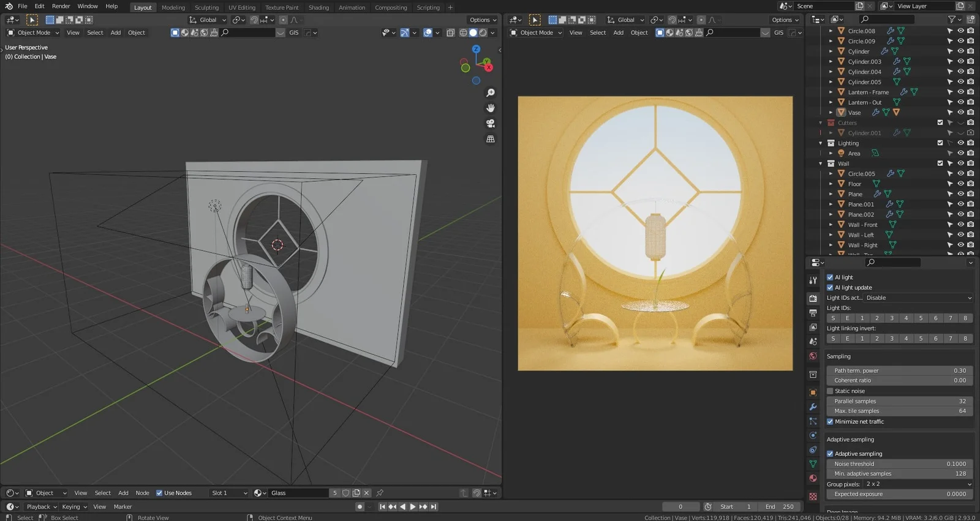Image resolution: width=980 pixels, height=521 pixels.
Task: Click the Options button in left viewport header
Action: 482,20
